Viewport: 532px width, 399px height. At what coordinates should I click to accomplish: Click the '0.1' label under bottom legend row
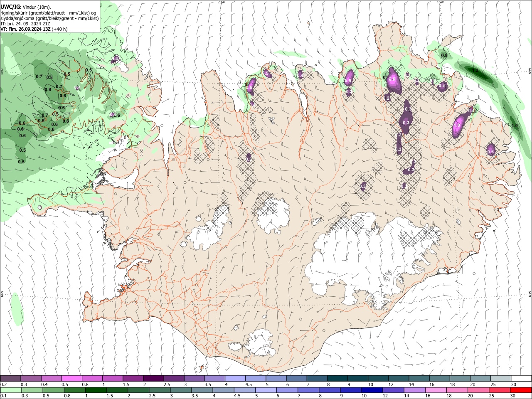pos(4,396)
